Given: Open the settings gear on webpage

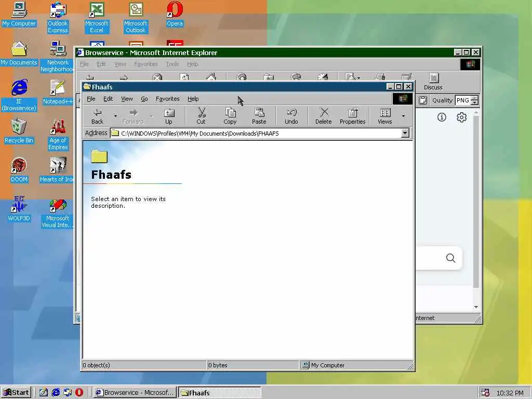Looking at the screenshot, I should click(461, 117).
